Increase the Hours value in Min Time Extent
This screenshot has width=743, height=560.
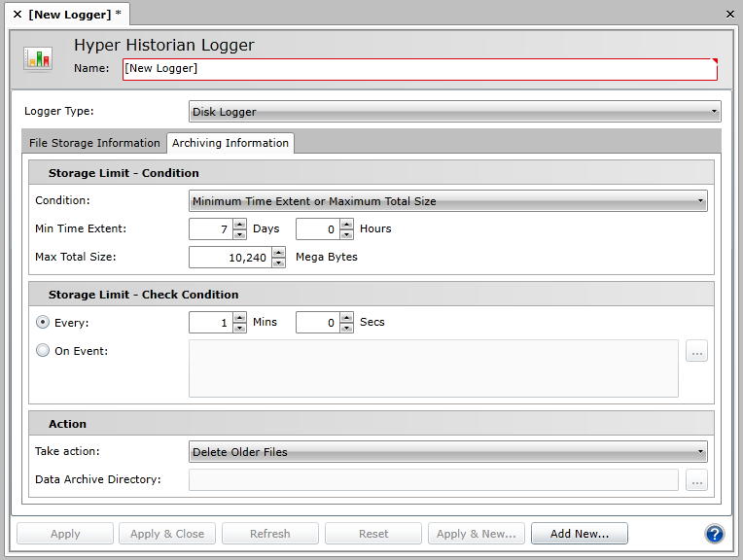coord(347,224)
